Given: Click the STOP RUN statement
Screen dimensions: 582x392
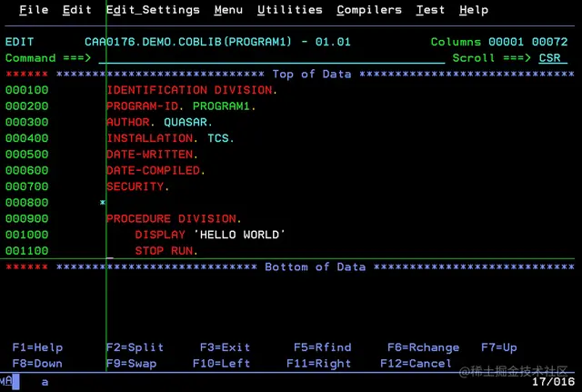Looking at the screenshot, I should click(x=166, y=251).
